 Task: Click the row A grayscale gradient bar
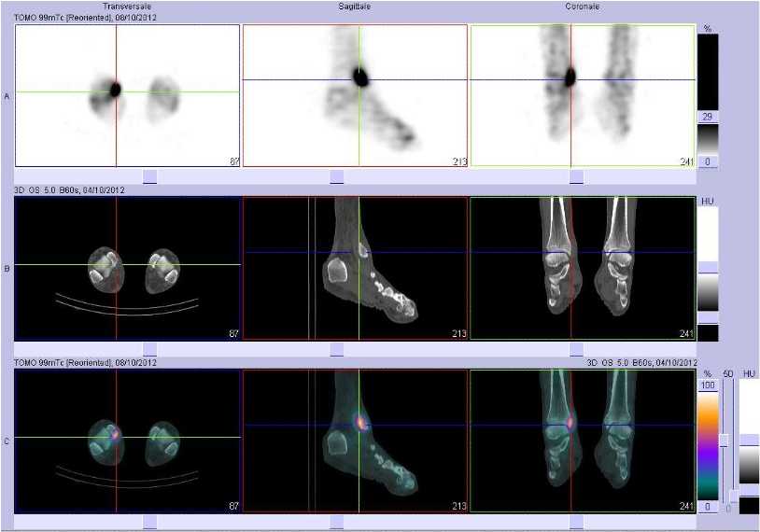pos(708,140)
